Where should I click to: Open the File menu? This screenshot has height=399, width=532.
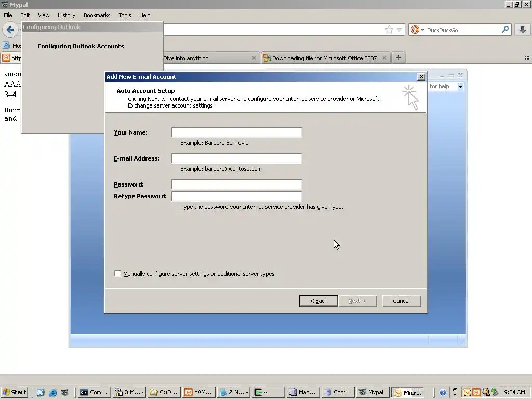pyautogui.click(x=8, y=15)
